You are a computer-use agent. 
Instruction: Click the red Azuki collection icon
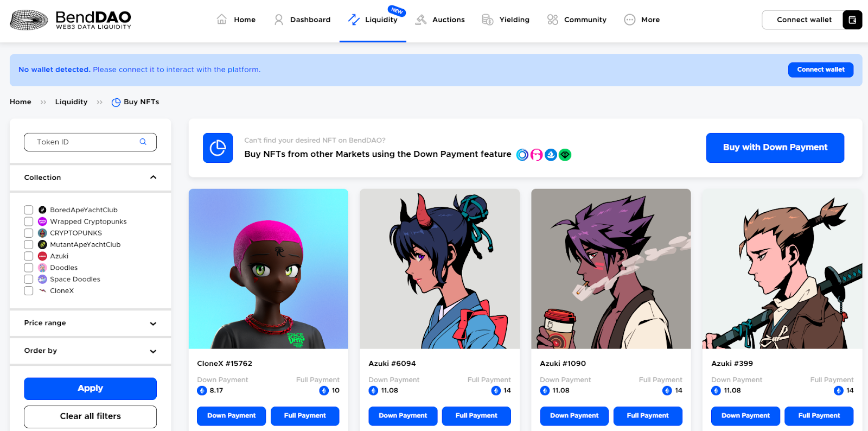42,256
